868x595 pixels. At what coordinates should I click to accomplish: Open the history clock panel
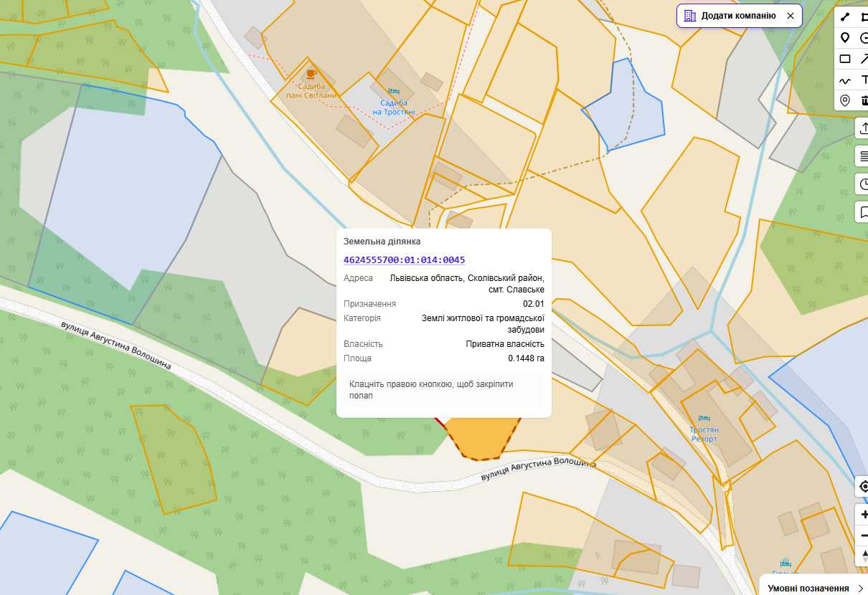point(863,184)
